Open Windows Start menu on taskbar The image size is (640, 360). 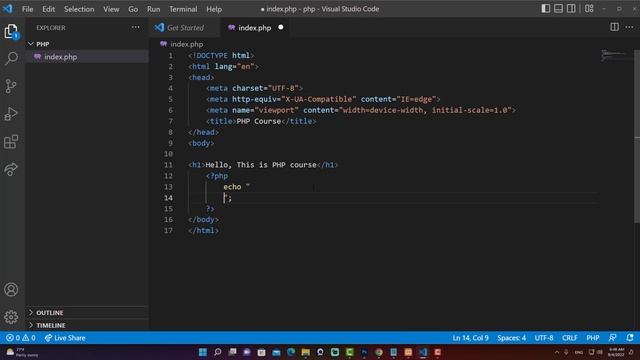click(202, 352)
